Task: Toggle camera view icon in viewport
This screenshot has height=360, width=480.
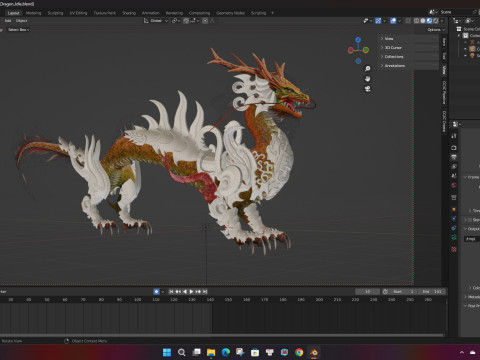Action: tap(367, 89)
